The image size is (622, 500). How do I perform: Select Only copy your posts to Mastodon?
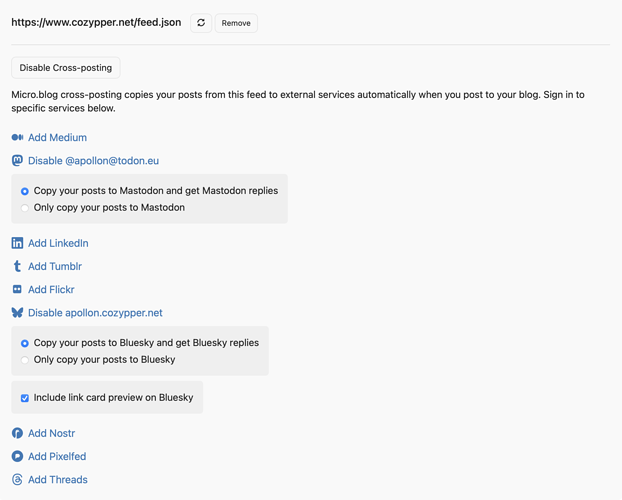(25, 208)
